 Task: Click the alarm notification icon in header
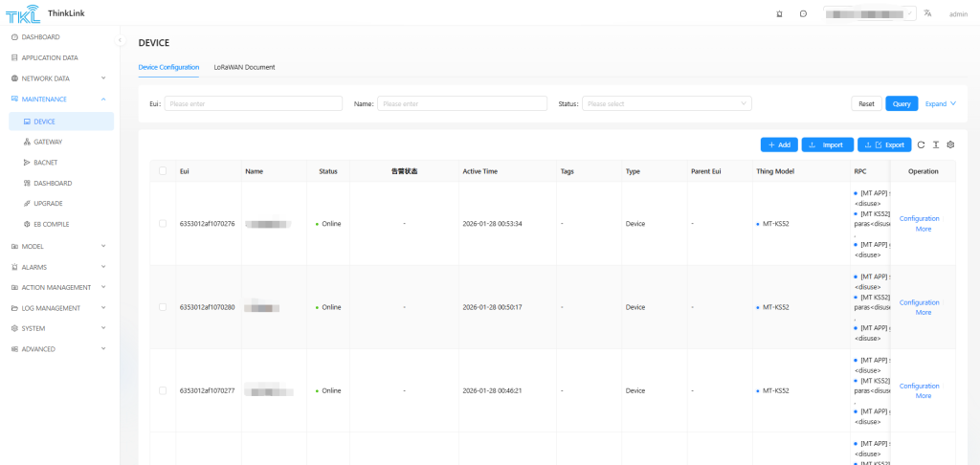[779, 13]
